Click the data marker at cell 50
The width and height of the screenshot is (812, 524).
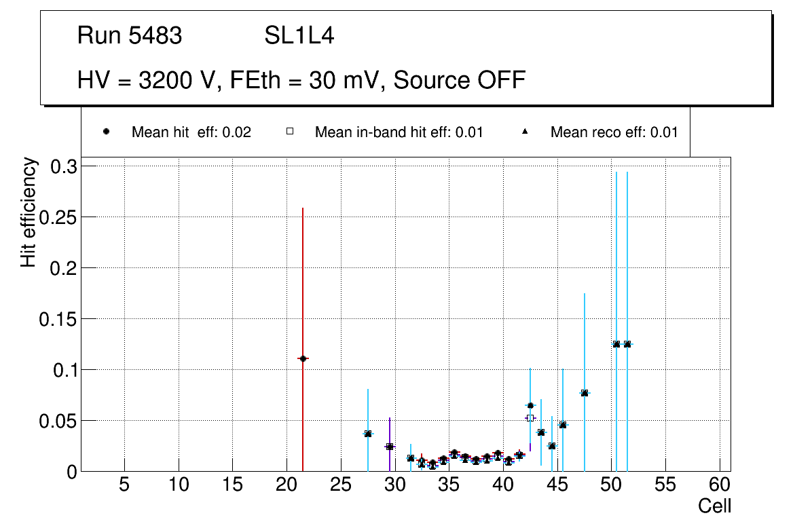click(616, 344)
